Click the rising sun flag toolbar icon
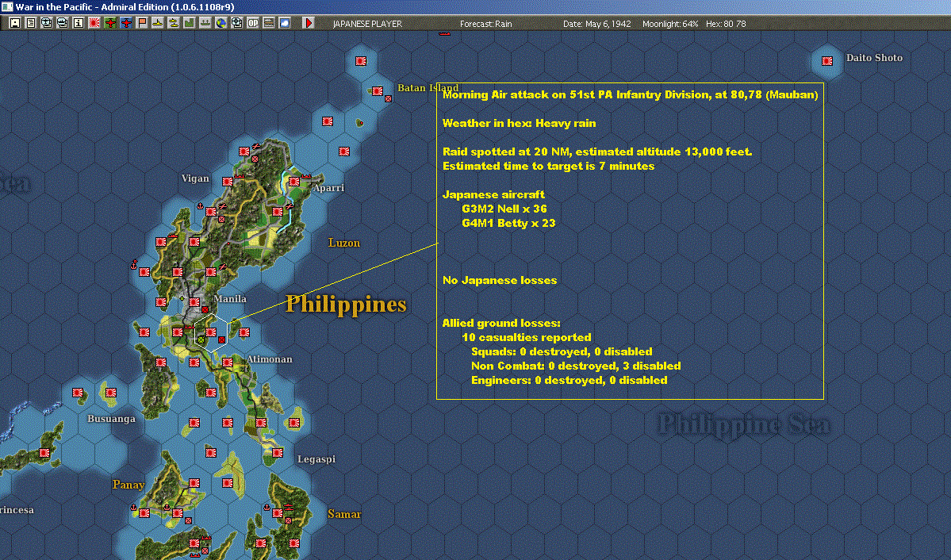This screenshot has width=951, height=560. (x=94, y=23)
